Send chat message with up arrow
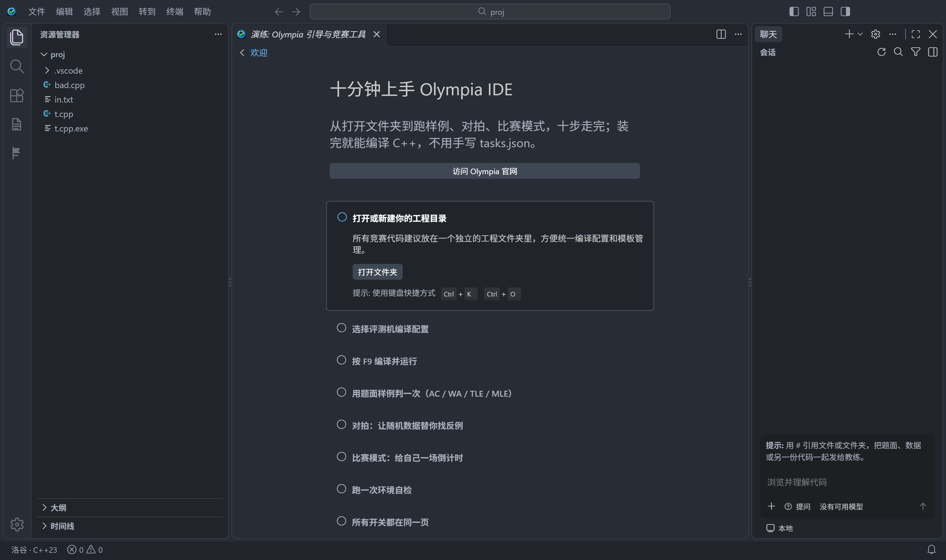This screenshot has height=560, width=946. 923,506
